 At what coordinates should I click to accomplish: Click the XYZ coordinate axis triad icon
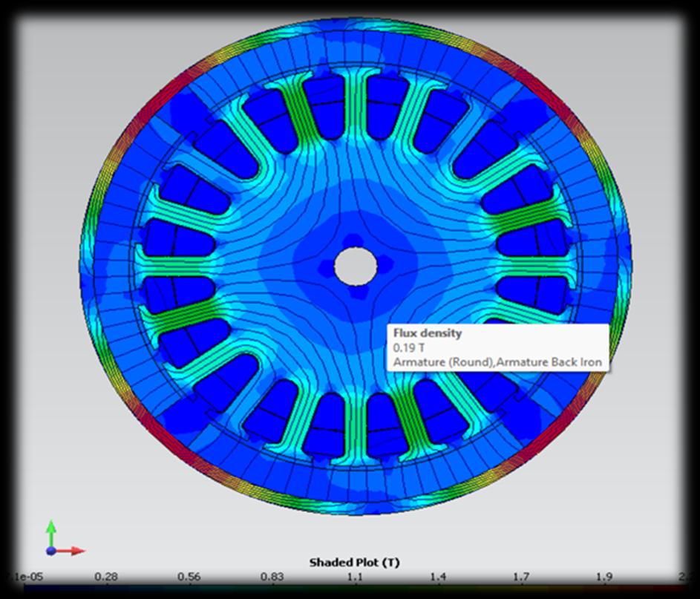[65, 538]
